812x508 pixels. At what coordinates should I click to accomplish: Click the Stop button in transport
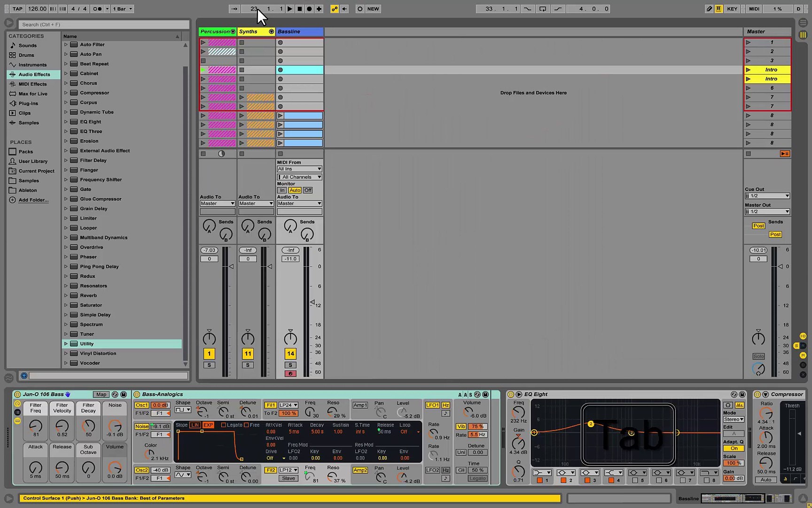coord(300,9)
